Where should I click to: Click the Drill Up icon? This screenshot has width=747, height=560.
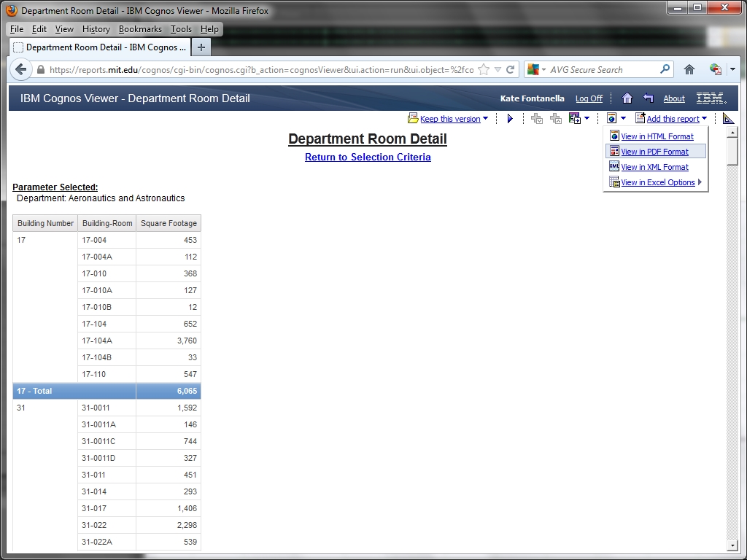pyautogui.click(x=555, y=119)
